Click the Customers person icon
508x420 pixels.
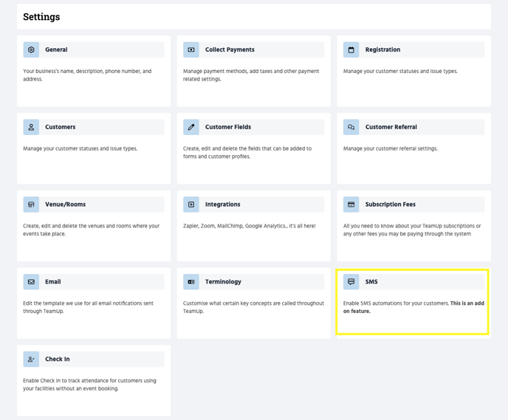coord(31,127)
